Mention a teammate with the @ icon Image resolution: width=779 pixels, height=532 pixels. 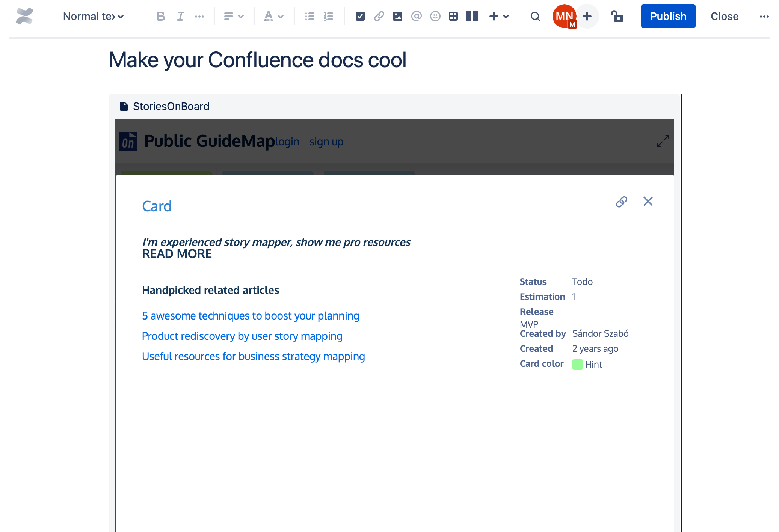click(416, 16)
